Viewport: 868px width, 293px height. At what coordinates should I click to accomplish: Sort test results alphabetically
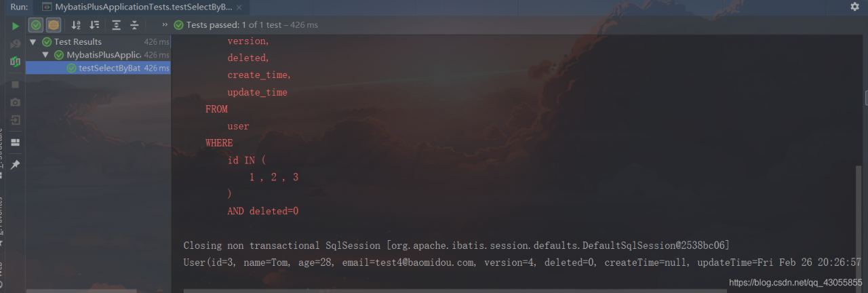[76, 25]
